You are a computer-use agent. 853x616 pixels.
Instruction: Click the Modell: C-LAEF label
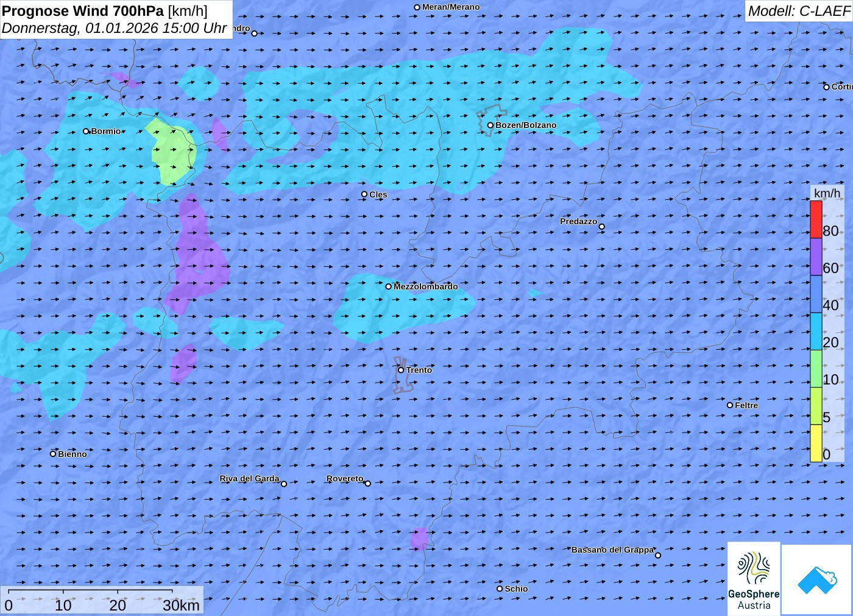(x=799, y=11)
